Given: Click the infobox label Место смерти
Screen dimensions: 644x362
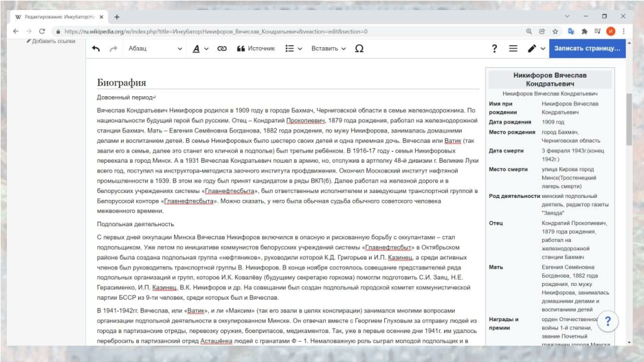Looking at the screenshot, I should (508, 169).
